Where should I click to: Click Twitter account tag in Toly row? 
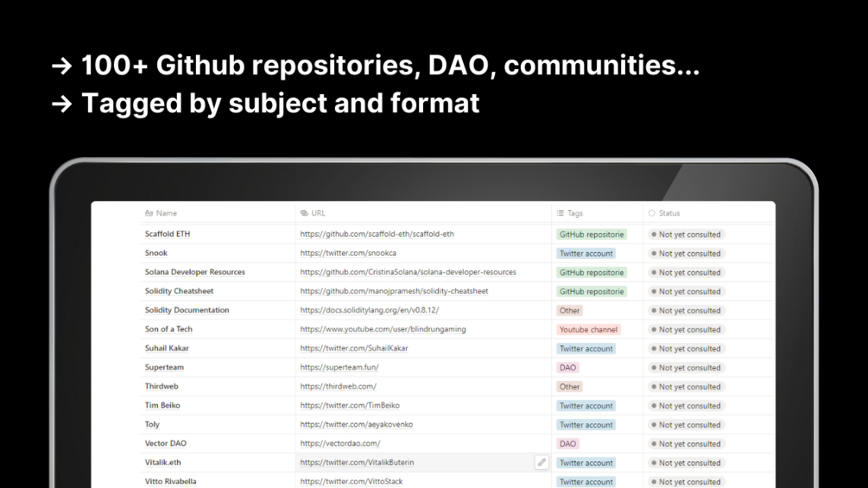(586, 425)
